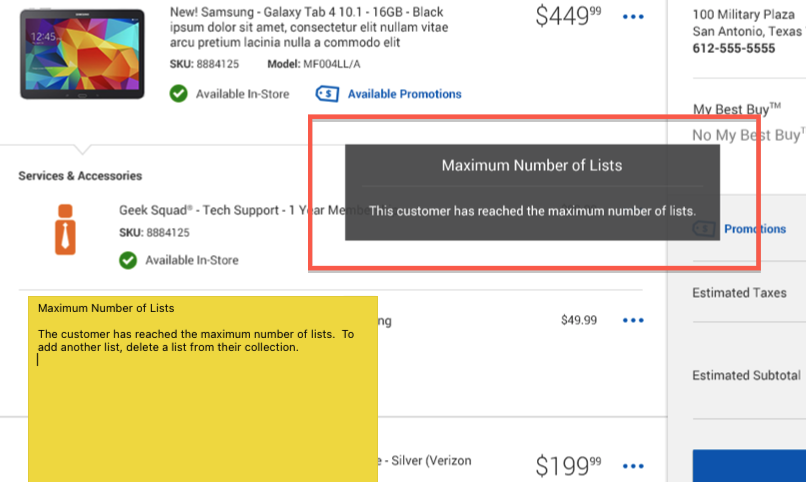Click the ticket icon beside the sidebar Promotions link
806x482 pixels.
point(704,229)
